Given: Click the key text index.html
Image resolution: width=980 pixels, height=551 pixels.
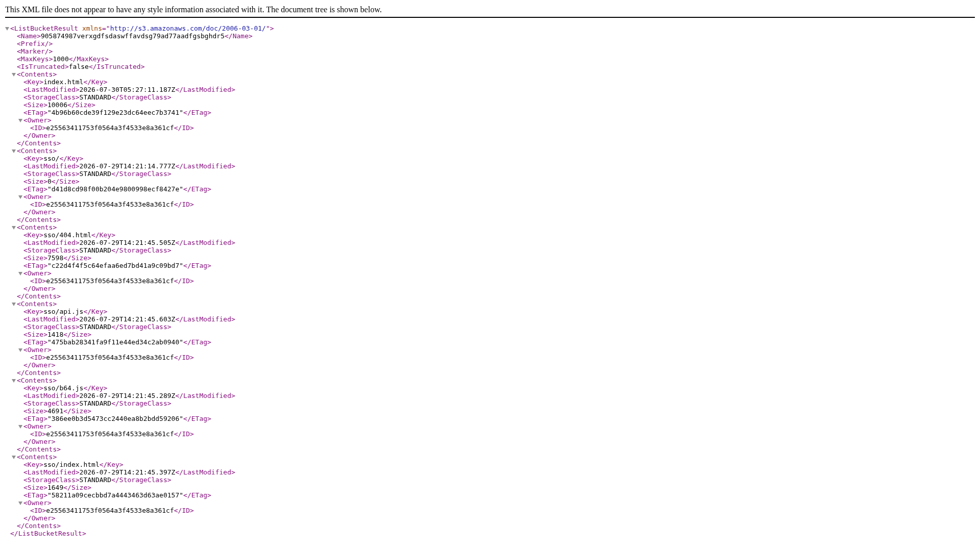Looking at the screenshot, I should pos(63,82).
